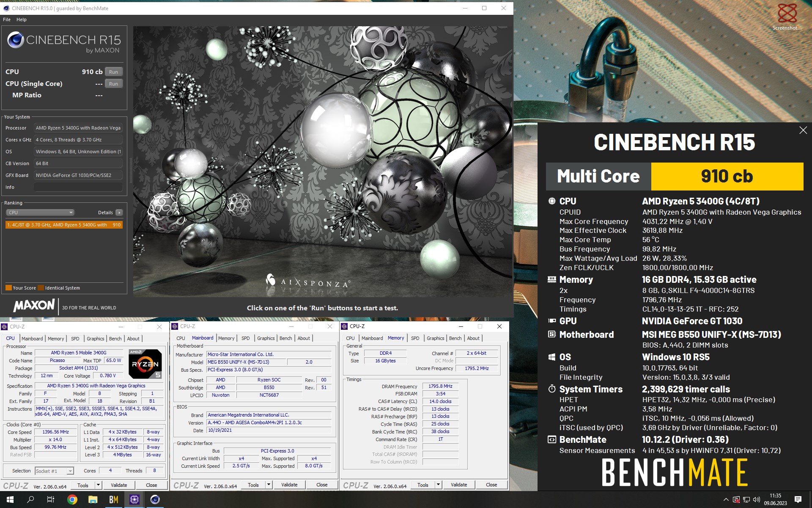
Task: Open Screenshot desktop shortcut icon
Action: tap(787, 17)
